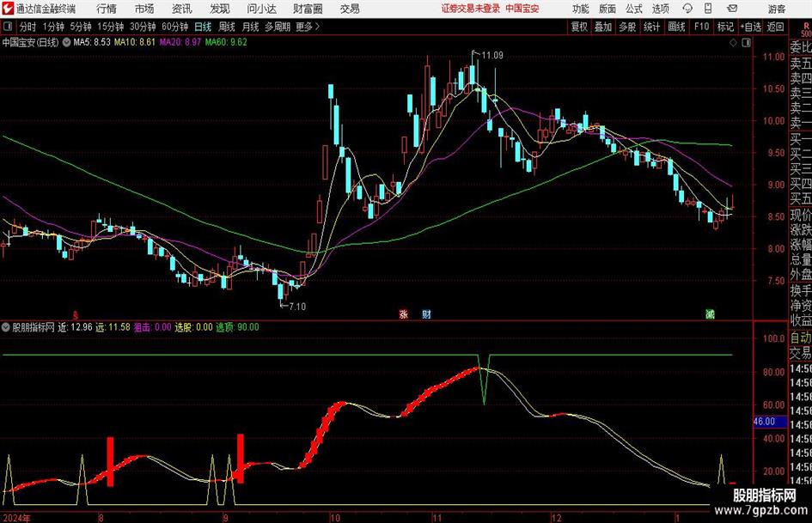Click the 标记 mark toolbar button
Image resolution: width=812 pixels, height=523 pixels.
725,27
